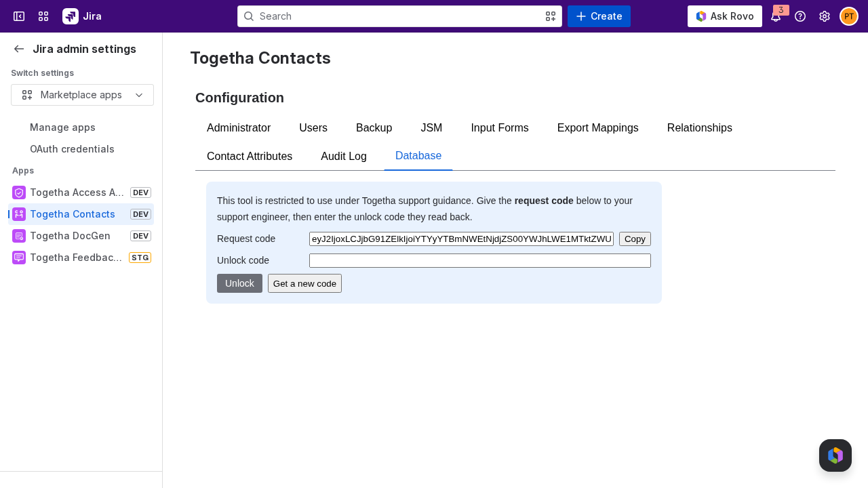Image resolution: width=868 pixels, height=488 pixels.
Task: Switch to the Export Mappings tab
Action: pyautogui.click(x=598, y=127)
